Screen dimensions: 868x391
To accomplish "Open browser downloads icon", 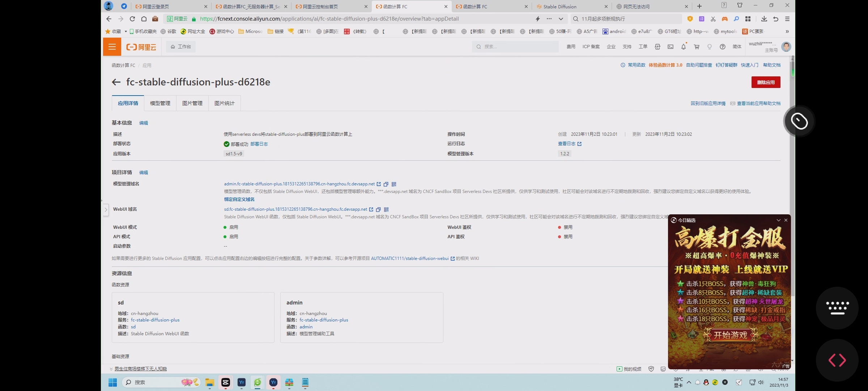I will click(x=764, y=19).
